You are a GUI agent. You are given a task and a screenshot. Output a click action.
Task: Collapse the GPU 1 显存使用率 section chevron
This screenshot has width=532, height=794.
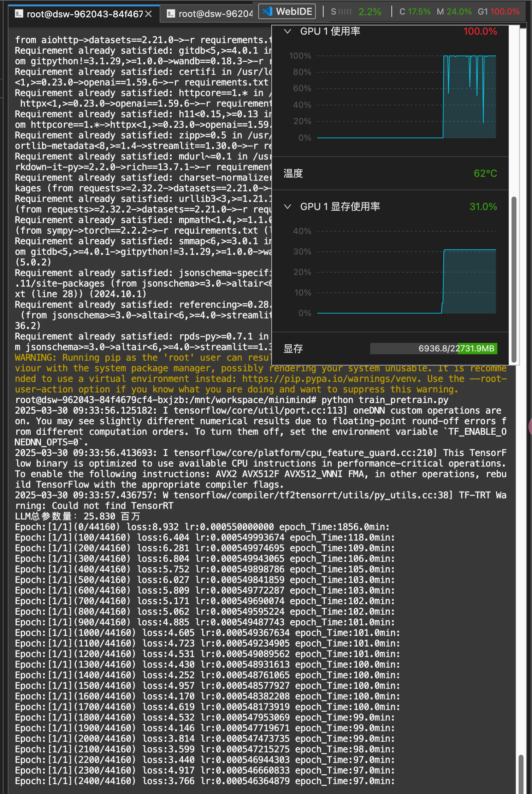coord(288,207)
